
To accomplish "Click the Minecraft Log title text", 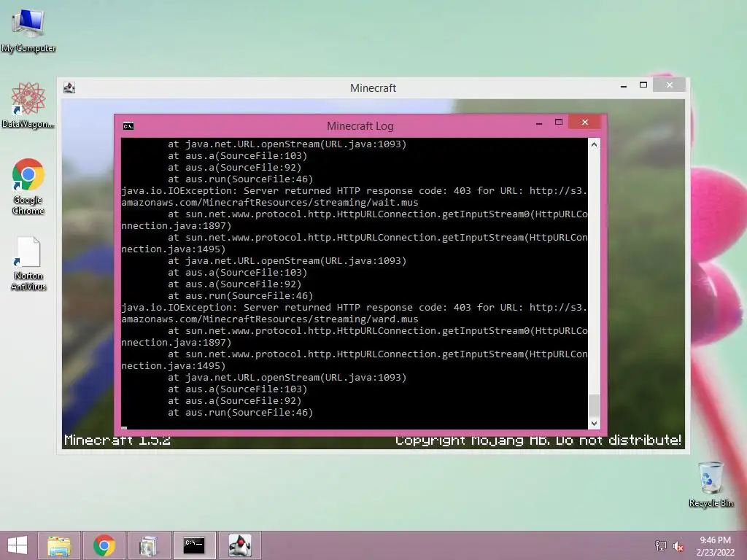I will tap(360, 126).
